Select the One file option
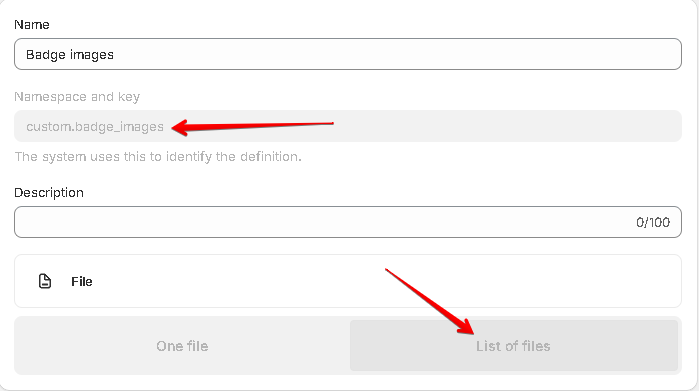 click(182, 346)
